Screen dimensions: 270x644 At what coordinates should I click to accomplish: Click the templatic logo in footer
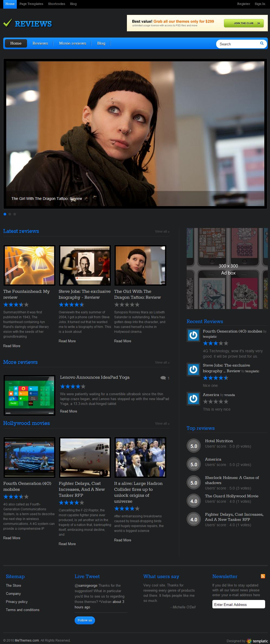coord(257,641)
